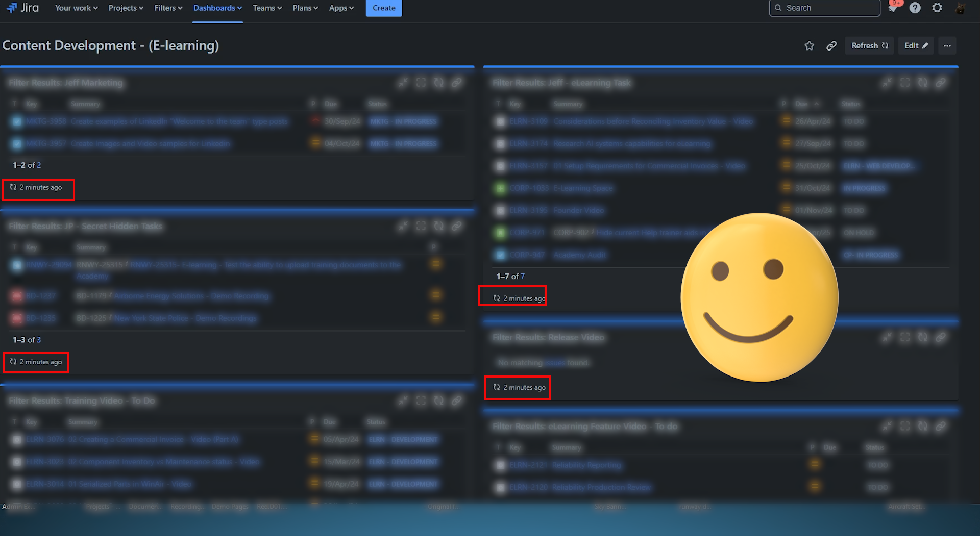Copy dashboard link icon
Screen dimensions: 980x551
[x=831, y=46]
